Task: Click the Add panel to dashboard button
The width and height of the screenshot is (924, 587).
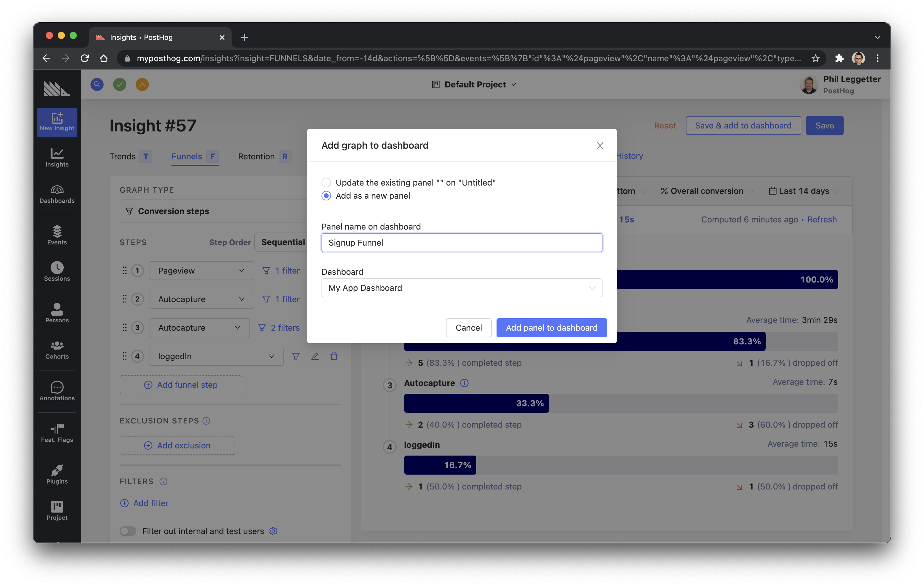Action: pos(551,327)
